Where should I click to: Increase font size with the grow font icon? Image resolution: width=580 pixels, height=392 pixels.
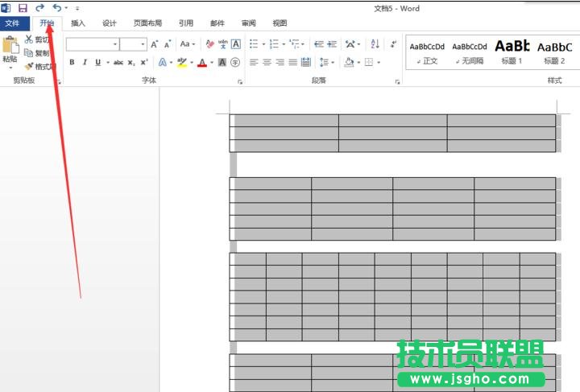pos(154,44)
